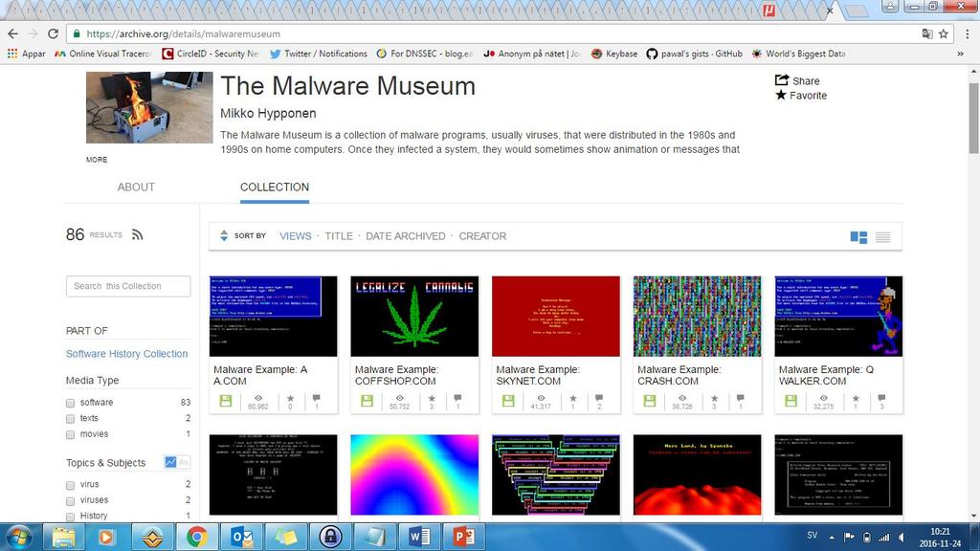Click the reviews icon on Q WALKER.COM card

click(881, 398)
